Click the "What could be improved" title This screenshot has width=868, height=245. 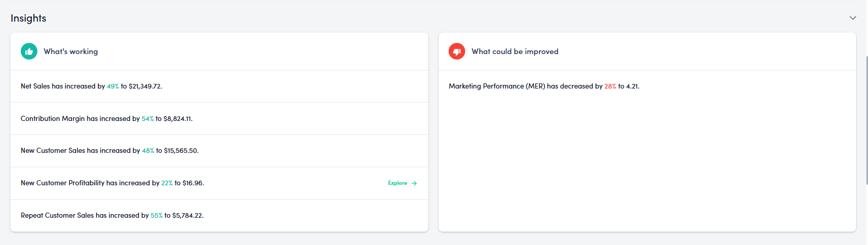click(x=515, y=51)
